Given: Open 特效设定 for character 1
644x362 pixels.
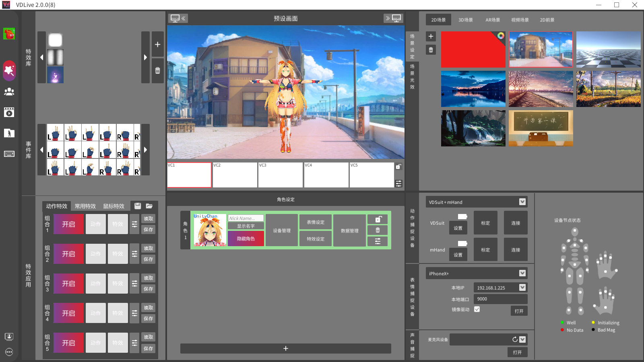Looking at the screenshot, I should (316, 239).
